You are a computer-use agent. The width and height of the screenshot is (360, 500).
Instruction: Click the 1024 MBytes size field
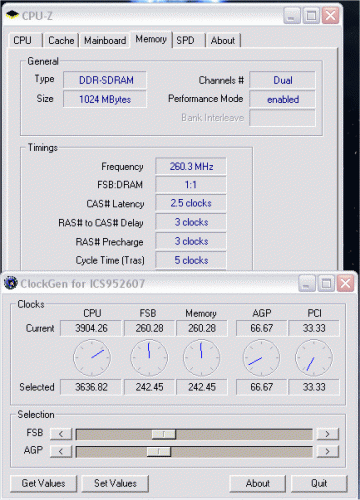click(x=105, y=99)
